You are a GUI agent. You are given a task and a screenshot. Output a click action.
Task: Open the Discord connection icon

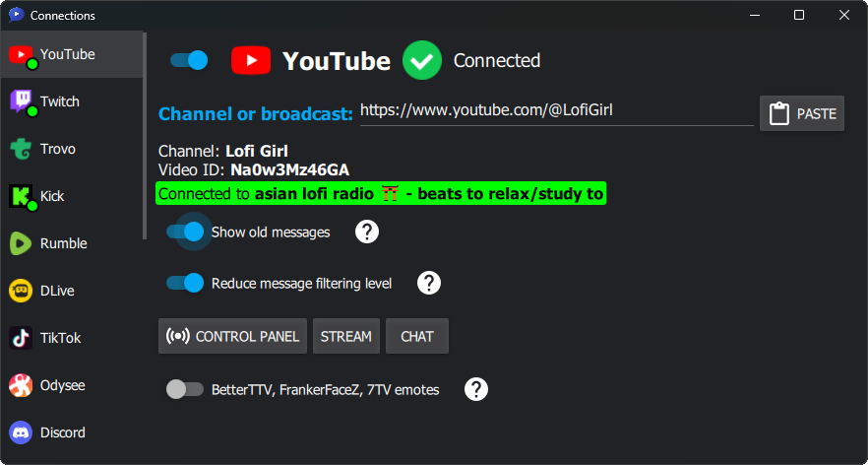click(x=21, y=432)
